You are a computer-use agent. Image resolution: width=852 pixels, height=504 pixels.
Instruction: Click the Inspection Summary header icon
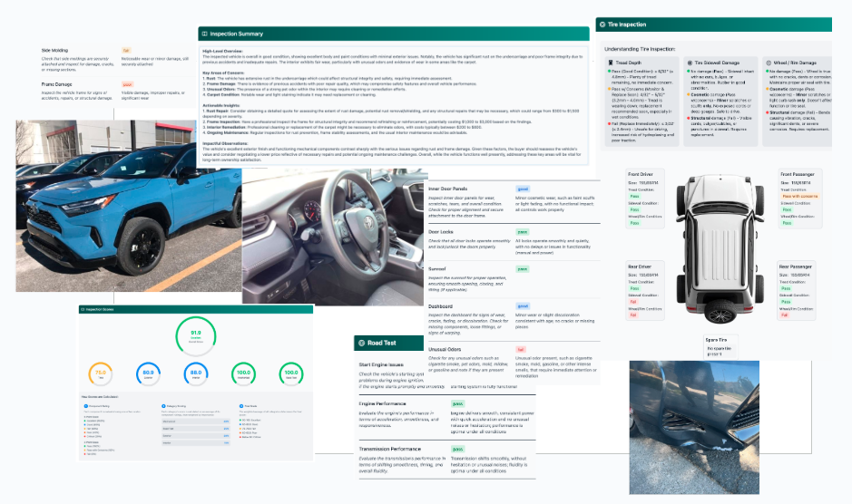(205, 34)
